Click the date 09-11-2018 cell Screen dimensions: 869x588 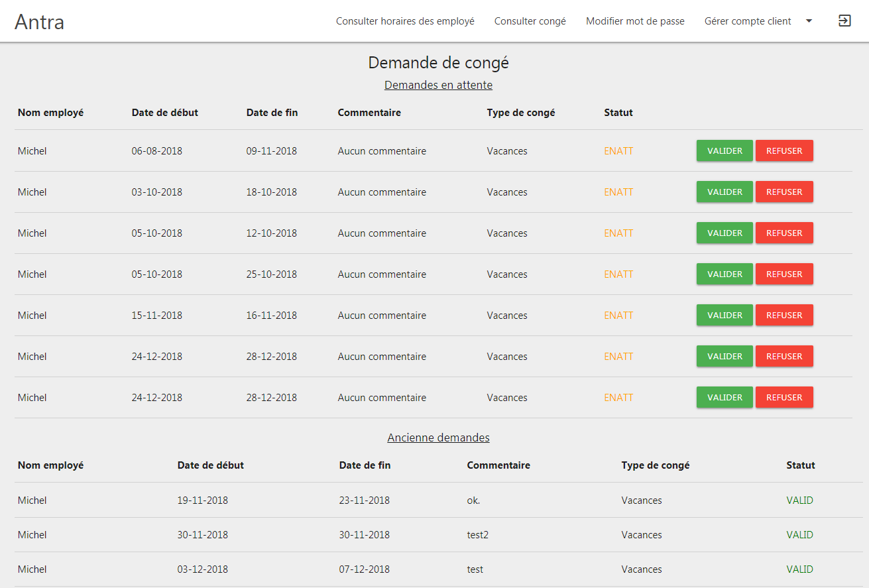[272, 151]
